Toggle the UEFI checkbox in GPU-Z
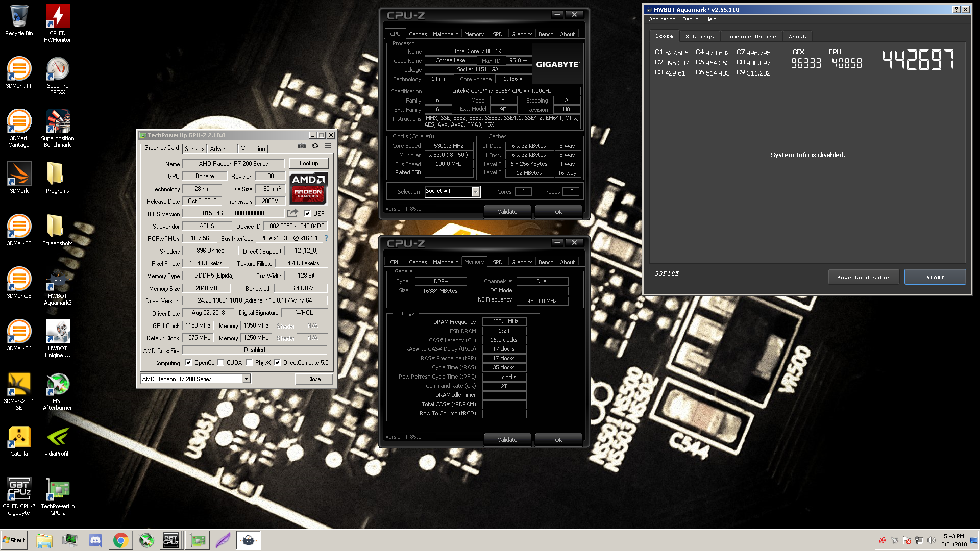Screen dimensions: 980x551 click(x=307, y=213)
